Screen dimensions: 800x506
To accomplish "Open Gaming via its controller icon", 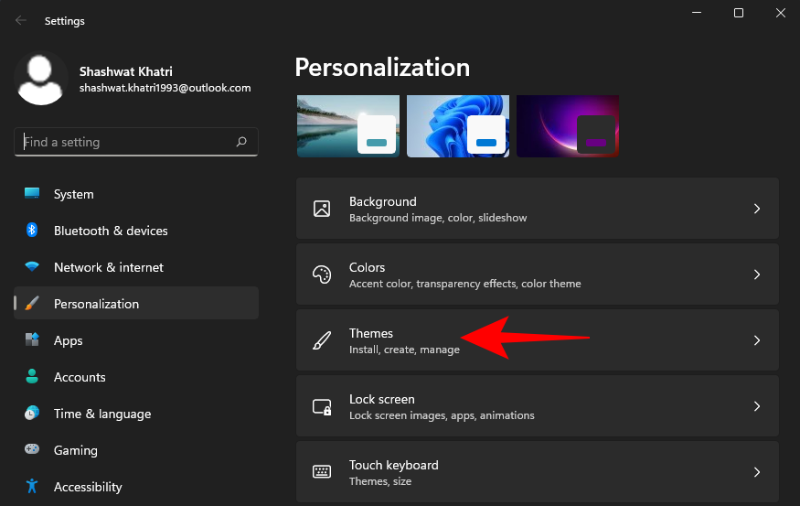I will (x=32, y=450).
